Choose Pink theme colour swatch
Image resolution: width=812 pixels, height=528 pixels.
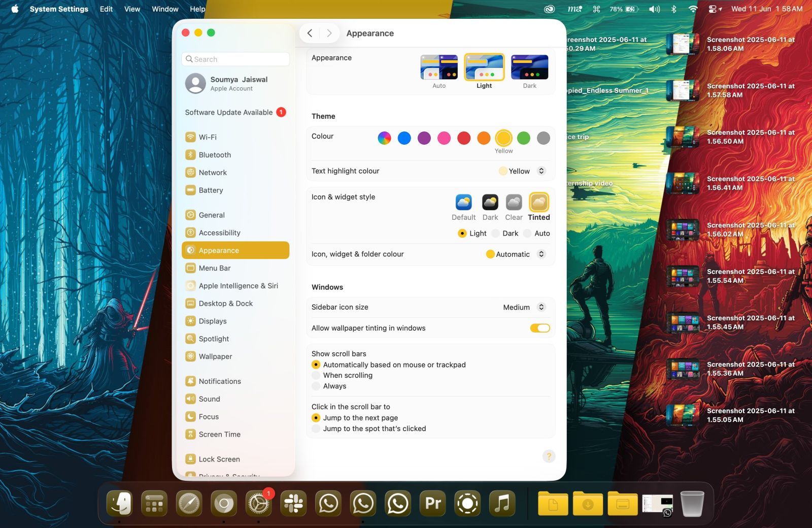pyautogui.click(x=444, y=138)
